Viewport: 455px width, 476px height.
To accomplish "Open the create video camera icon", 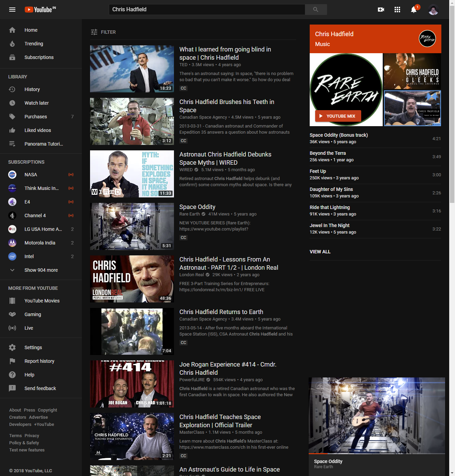I will pyautogui.click(x=381, y=10).
